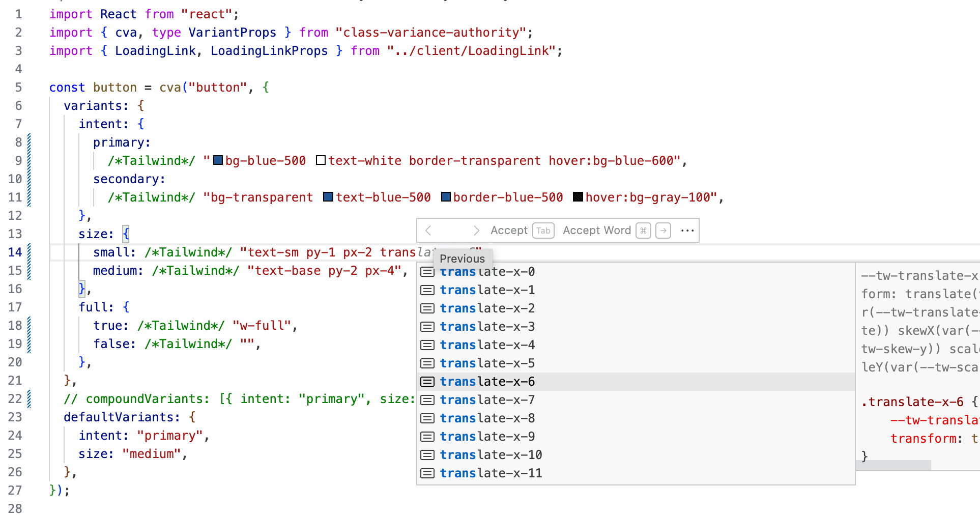Image resolution: width=980 pixels, height=515 pixels.
Task: Click the icon beside translate-x-3 suggestion
Action: 427,327
